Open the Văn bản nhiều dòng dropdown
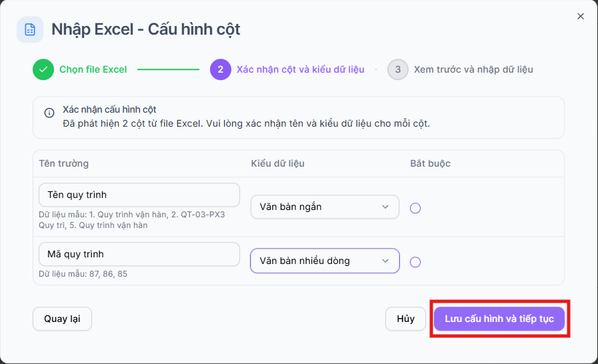 tap(325, 261)
